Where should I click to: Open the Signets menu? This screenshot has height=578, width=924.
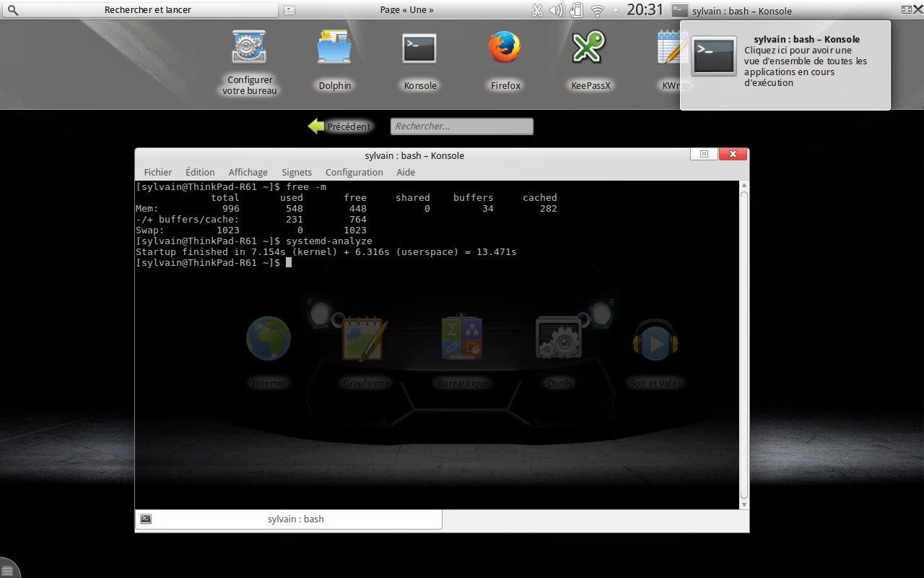tap(297, 172)
